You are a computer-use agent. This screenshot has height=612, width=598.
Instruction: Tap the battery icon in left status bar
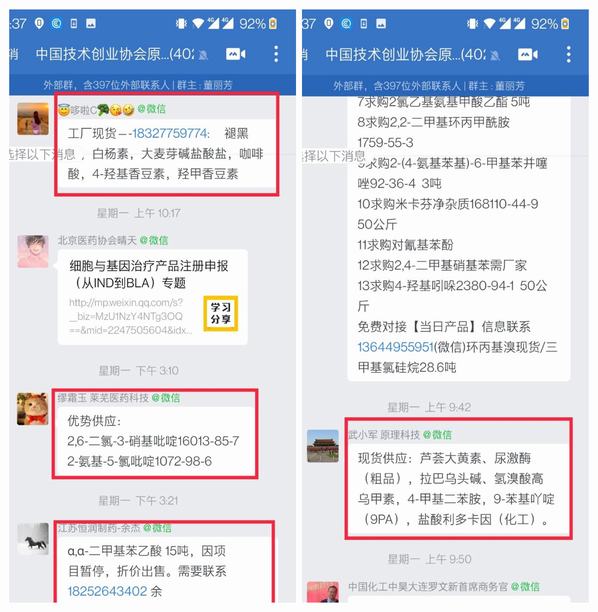[x=273, y=24]
